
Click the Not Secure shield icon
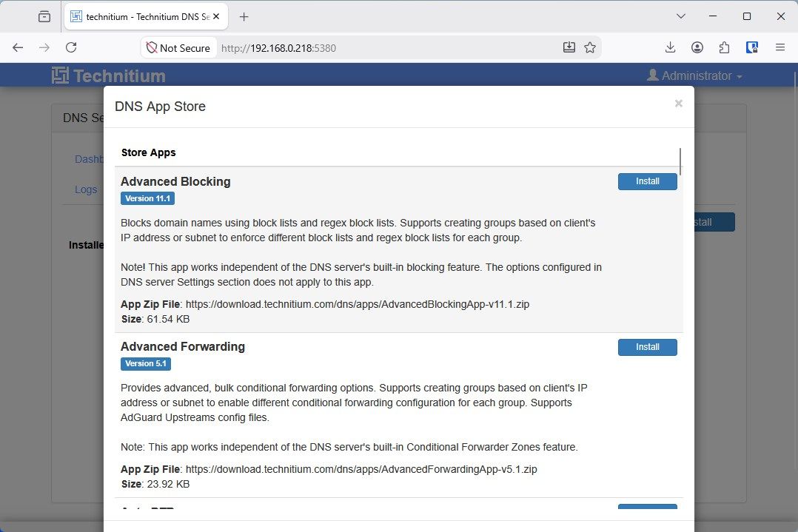tap(151, 48)
